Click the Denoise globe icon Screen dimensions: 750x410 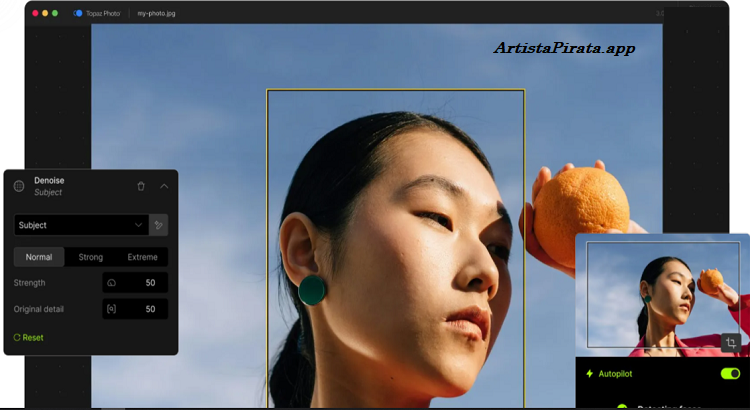coord(19,186)
